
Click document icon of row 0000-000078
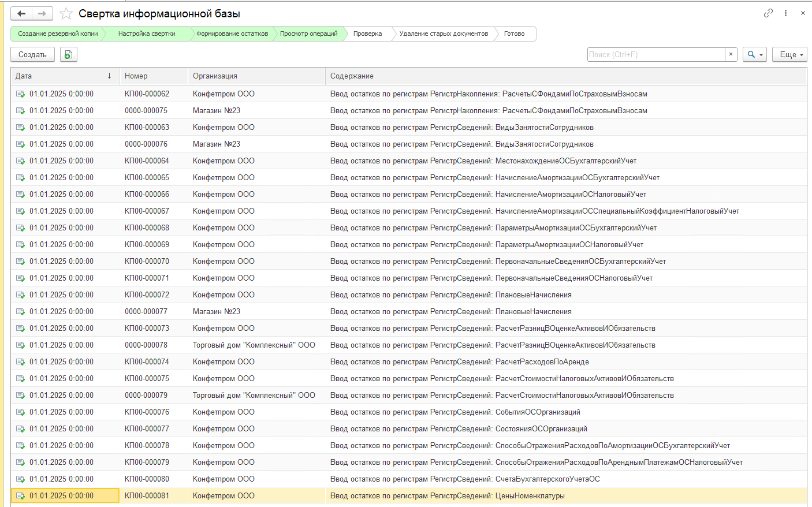click(x=20, y=345)
